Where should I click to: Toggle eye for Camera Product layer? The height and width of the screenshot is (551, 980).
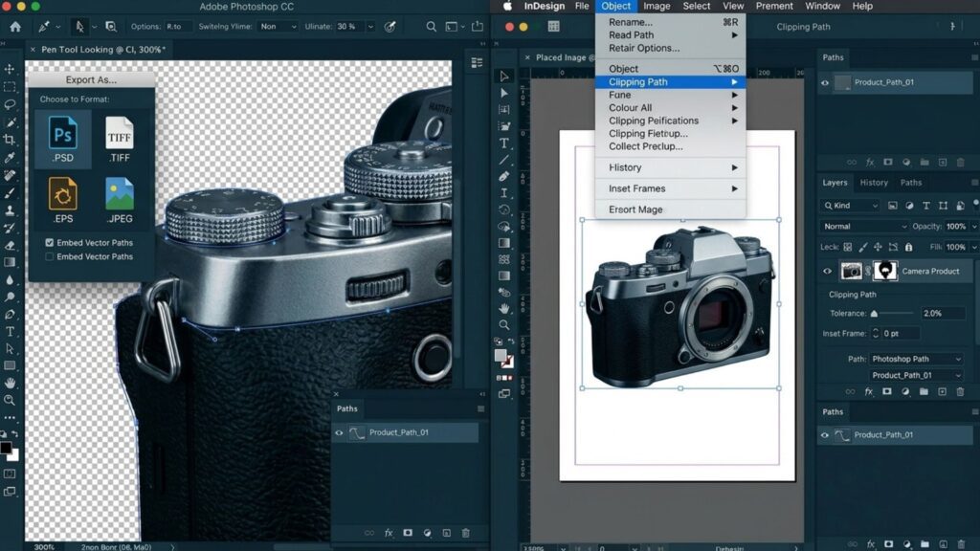pos(827,271)
